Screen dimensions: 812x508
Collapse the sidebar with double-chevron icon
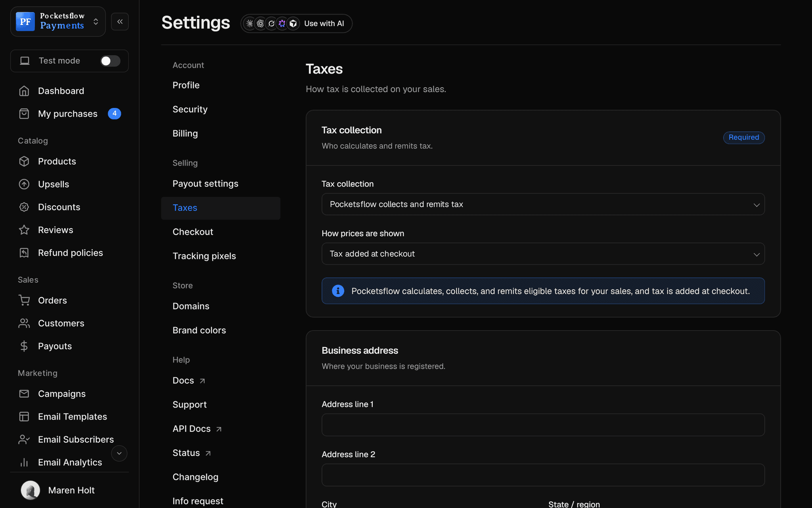click(x=120, y=21)
